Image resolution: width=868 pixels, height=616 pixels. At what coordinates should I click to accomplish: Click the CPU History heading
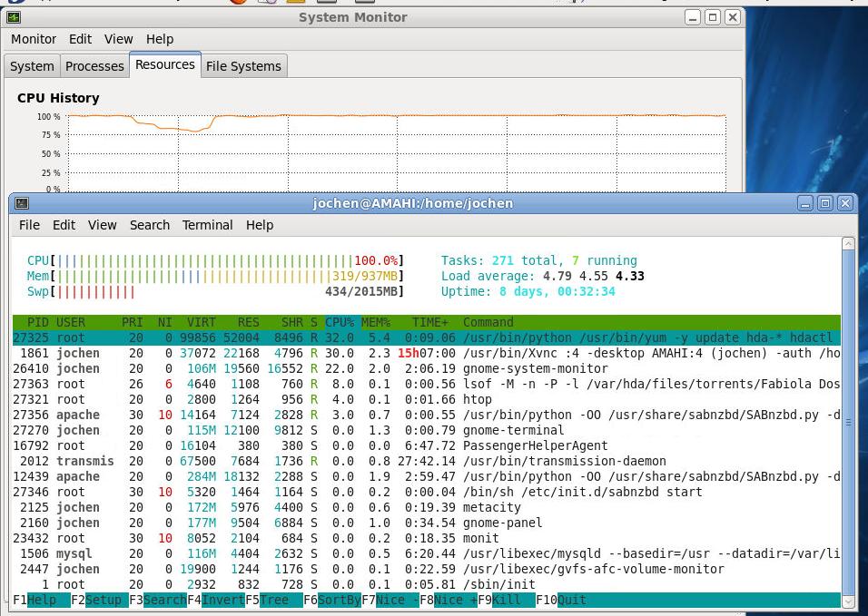pyautogui.click(x=58, y=98)
